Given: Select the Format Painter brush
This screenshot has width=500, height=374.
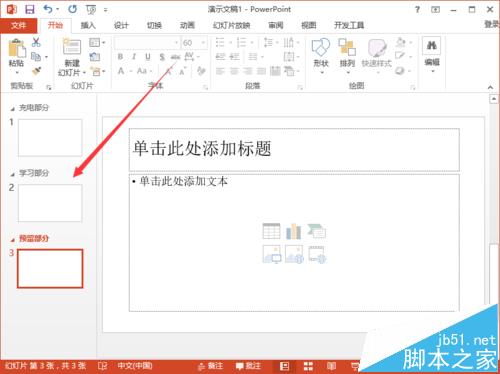Looking at the screenshot, I should (x=36, y=71).
